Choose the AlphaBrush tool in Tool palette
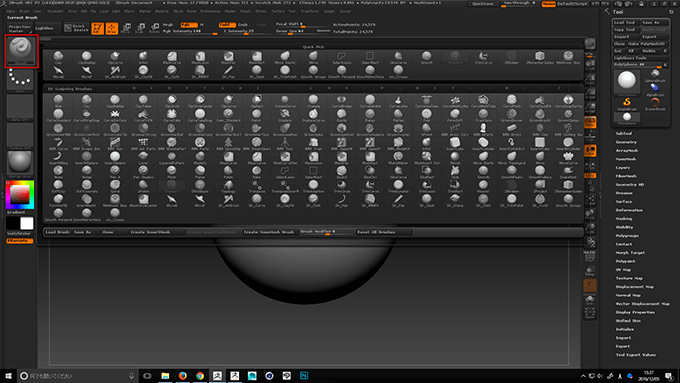Screen dimensions: 680x383 pos(656,88)
